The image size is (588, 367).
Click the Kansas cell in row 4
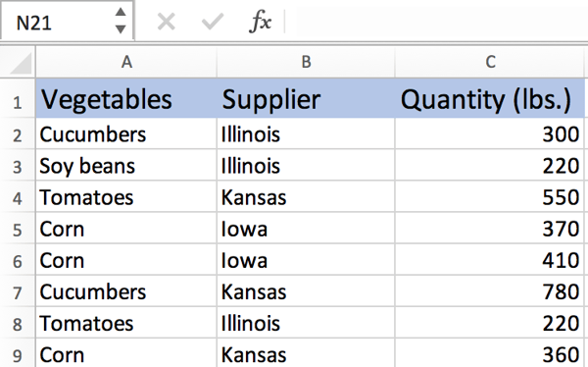306,197
